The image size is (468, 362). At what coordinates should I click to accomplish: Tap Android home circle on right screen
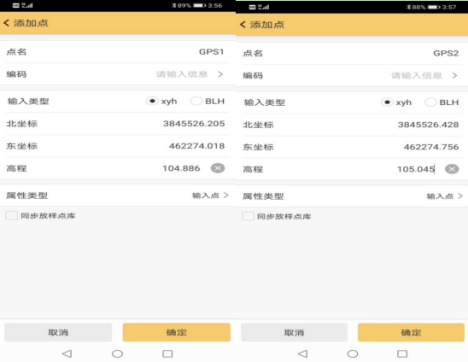(x=353, y=353)
